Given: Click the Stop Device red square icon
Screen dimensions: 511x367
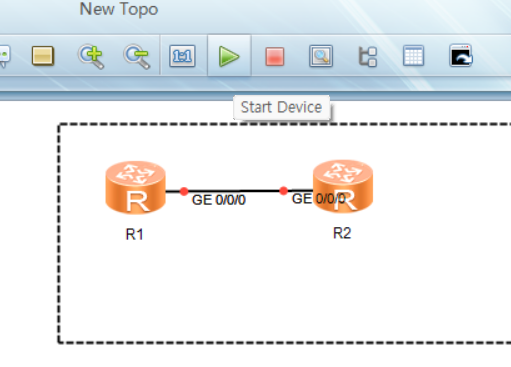Looking at the screenshot, I should point(275,56).
